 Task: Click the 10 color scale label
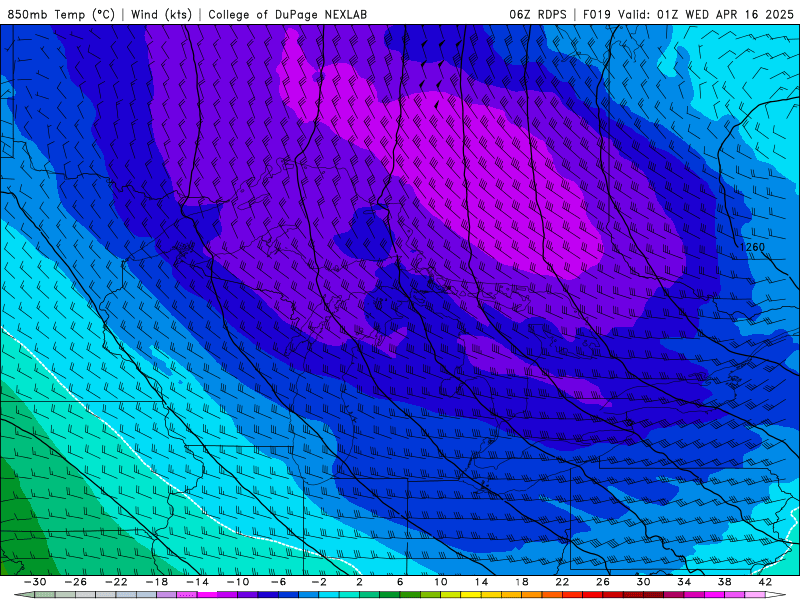pyautogui.click(x=441, y=582)
